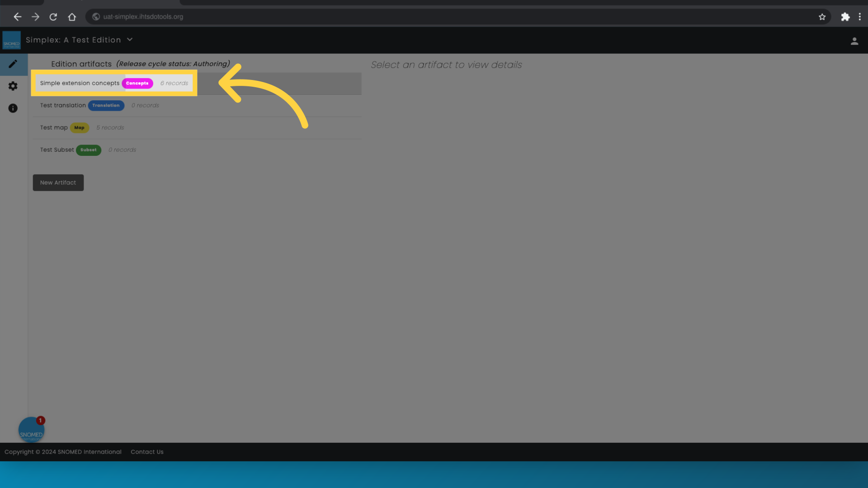Click the SNOMED logo icon
The height and width of the screenshot is (488, 868).
(11, 40)
